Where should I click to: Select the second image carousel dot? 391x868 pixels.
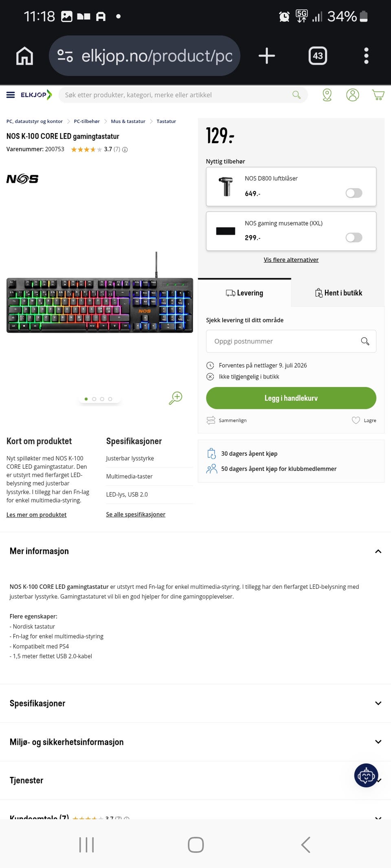[x=94, y=399]
